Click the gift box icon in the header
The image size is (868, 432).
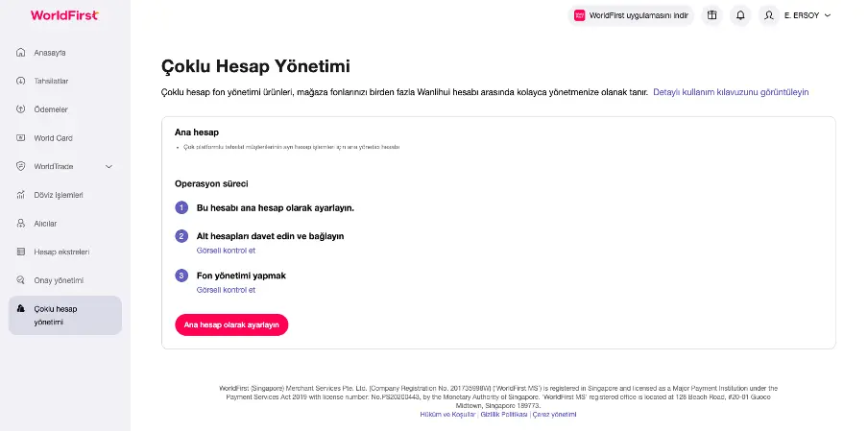pyautogui.click(x=711, y=15)
